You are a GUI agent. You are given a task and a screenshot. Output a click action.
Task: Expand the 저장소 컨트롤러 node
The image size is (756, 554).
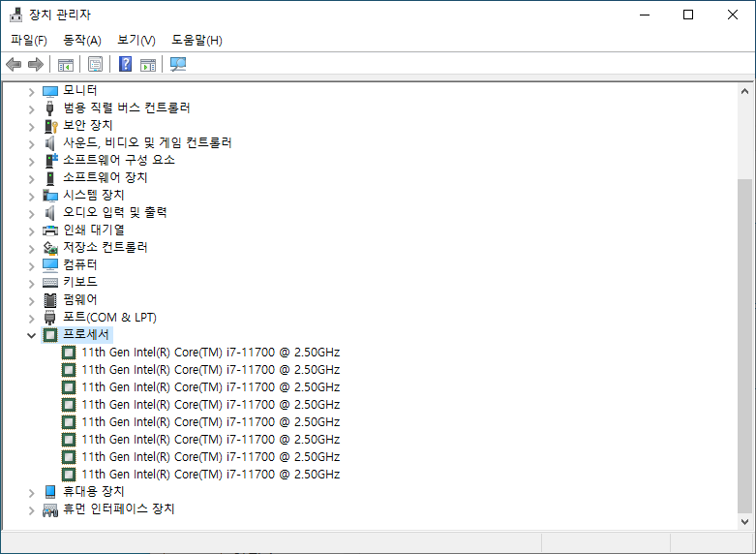(31, 249)
